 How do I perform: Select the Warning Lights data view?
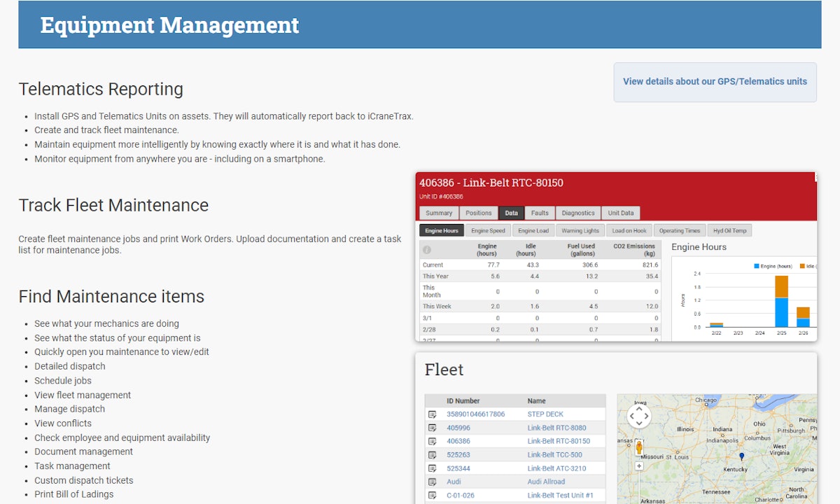579,230
